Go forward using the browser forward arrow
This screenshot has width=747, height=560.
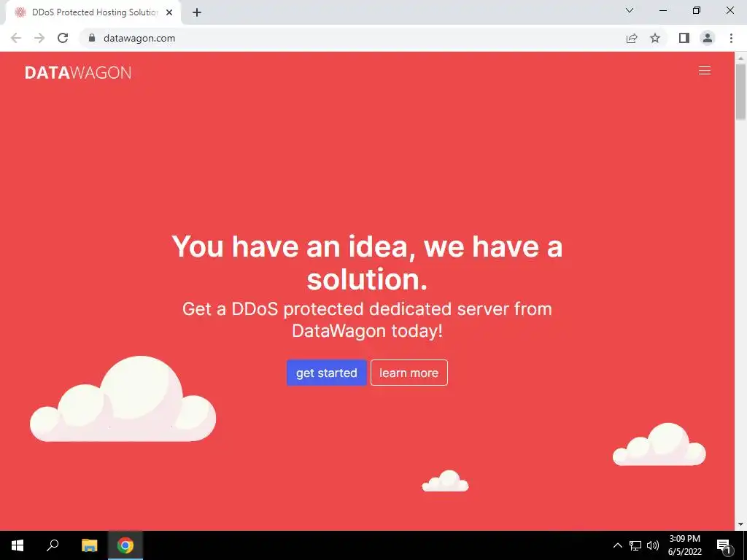point(39,38)
